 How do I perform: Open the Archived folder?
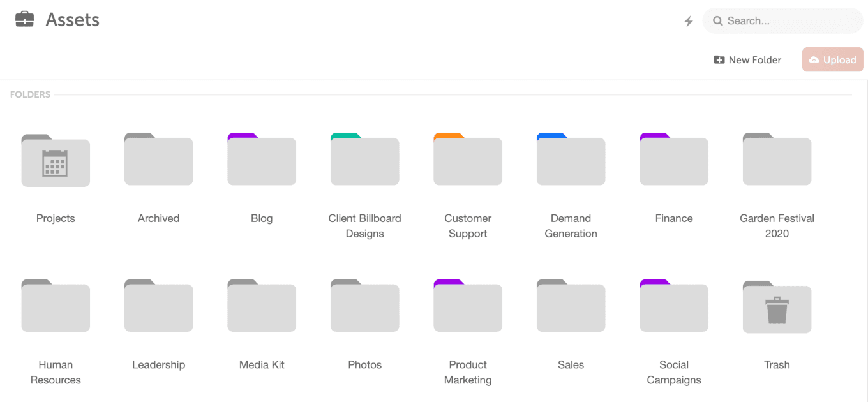click(x=158, y=161)
